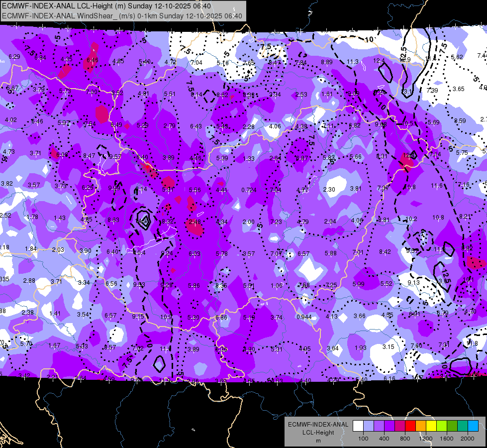The image size is (487, 448).
Task: Select the red legend color swatch
Action: 410,426
